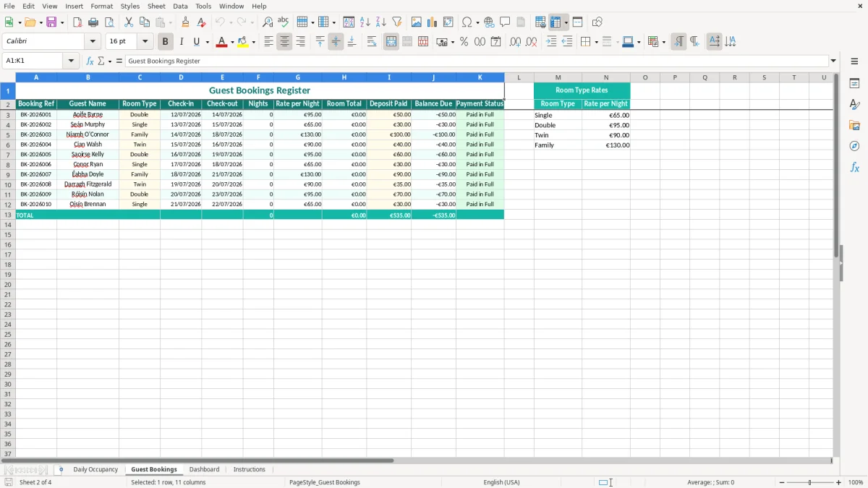Screen dimensions: 868x488
Task: Adjust the zoom slider in status bar
Action: [810, 482]
